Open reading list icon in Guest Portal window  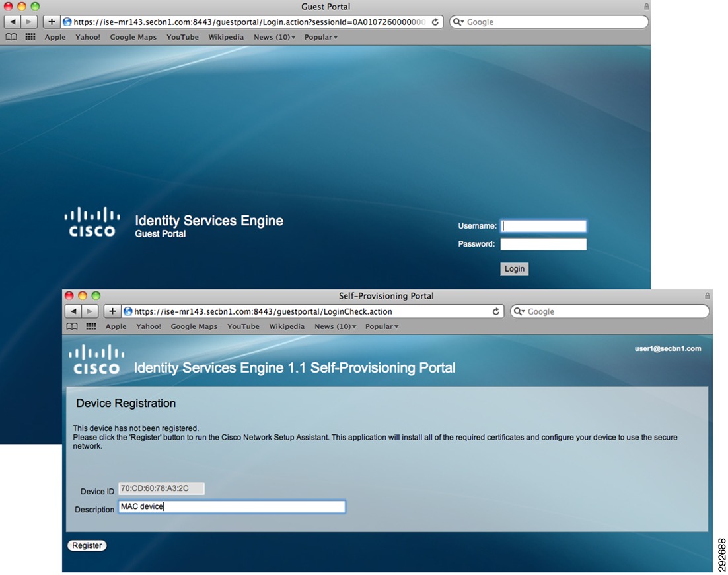click(x=11, y=37)
